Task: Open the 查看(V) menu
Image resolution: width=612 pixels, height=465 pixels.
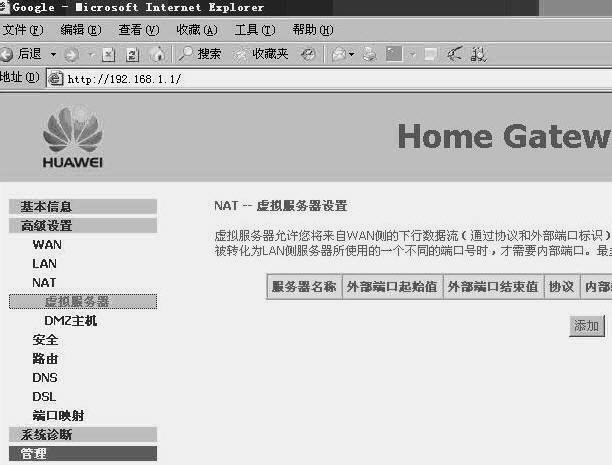Action: click(139, 30)
